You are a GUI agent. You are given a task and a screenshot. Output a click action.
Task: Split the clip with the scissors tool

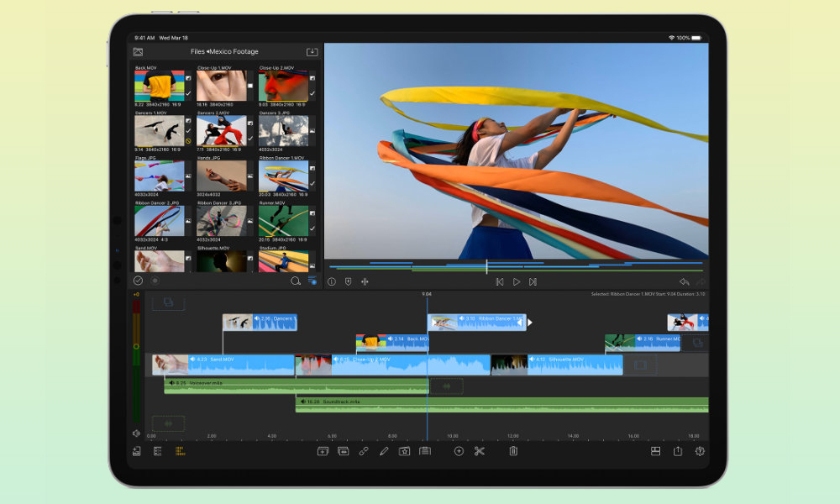click(x=480, y=451)
